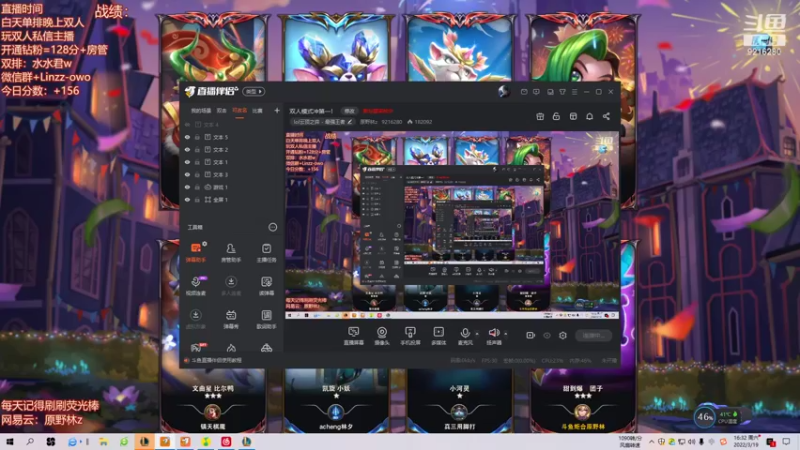Open File Explorer folder icon in taskbar
Screen dimensions: 800x450
[x=104, y=442]
